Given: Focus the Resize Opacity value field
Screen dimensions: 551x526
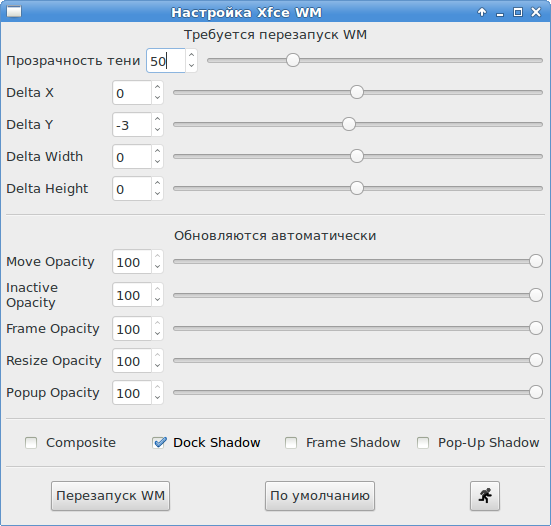Looking at the screenshot, I should (x=132, y=361).
